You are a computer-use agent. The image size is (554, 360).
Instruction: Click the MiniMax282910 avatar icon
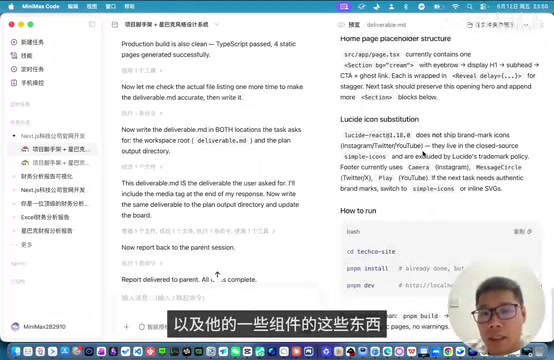15,326
